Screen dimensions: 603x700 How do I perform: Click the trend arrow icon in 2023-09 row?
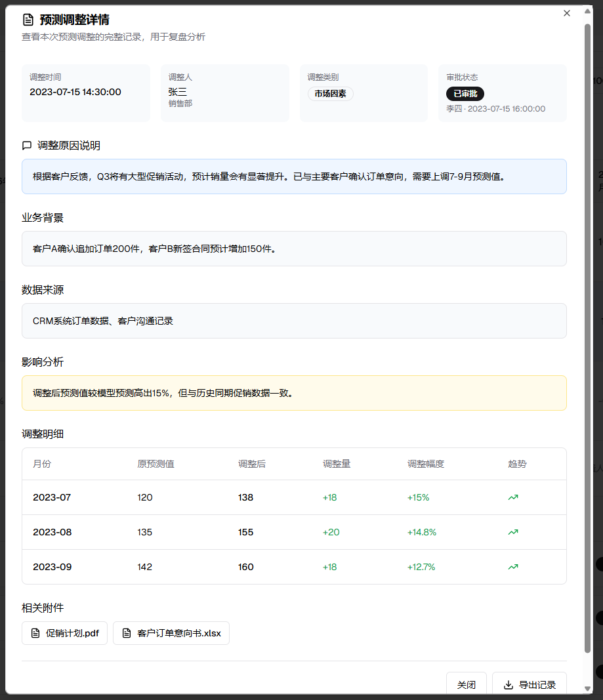coord(513,567)
